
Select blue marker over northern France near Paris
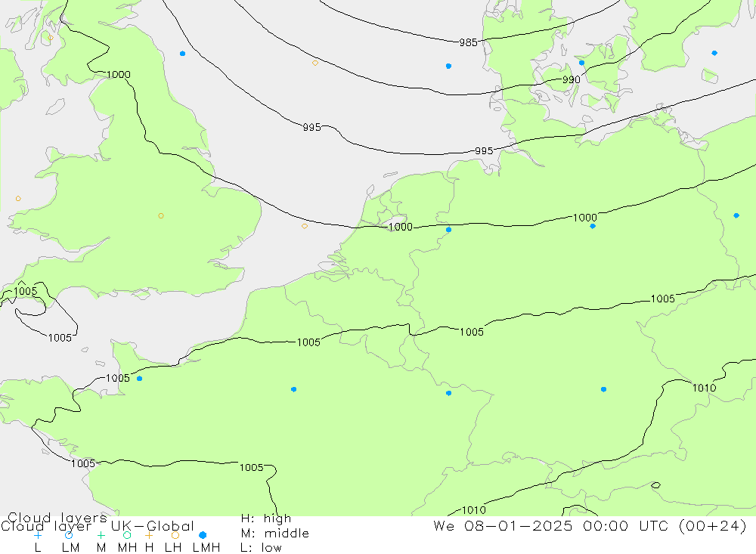click(293, 389)
